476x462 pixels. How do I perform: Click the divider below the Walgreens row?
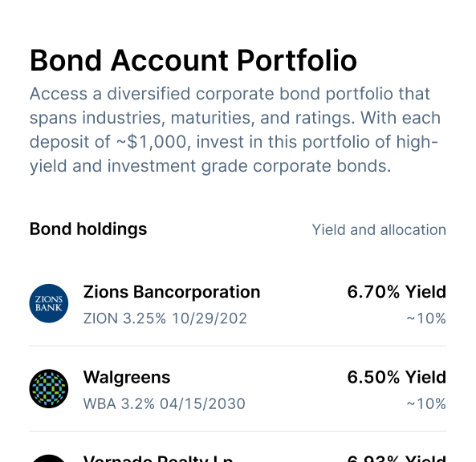click(238, 431)
